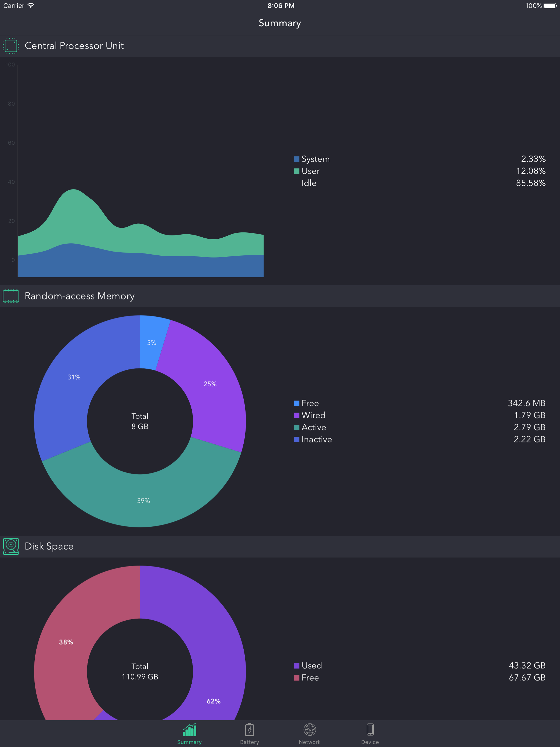560x747 pixels.
Task: Click the Wired legend color swatch
Action: pos(297,415)
